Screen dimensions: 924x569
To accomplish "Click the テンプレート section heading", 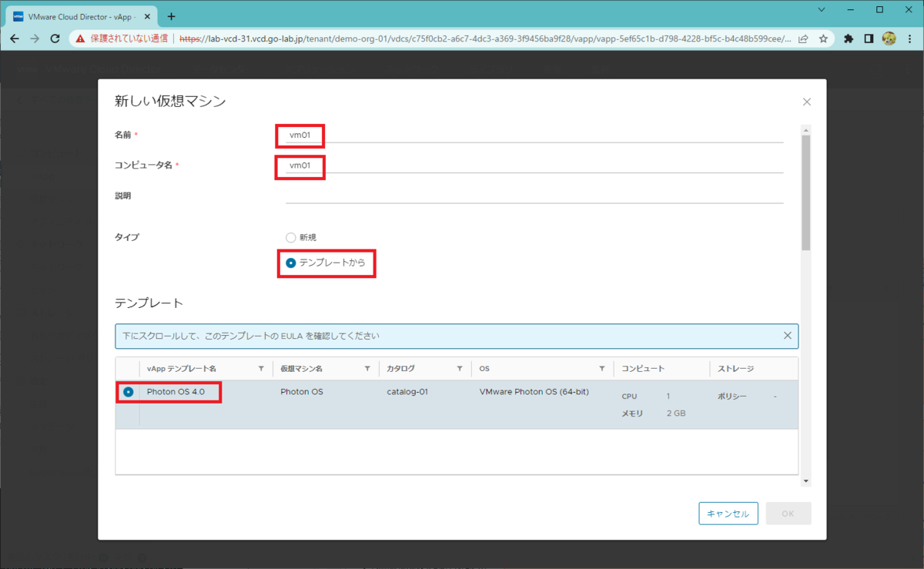I will pyautogui.click(x=149, y=303).
